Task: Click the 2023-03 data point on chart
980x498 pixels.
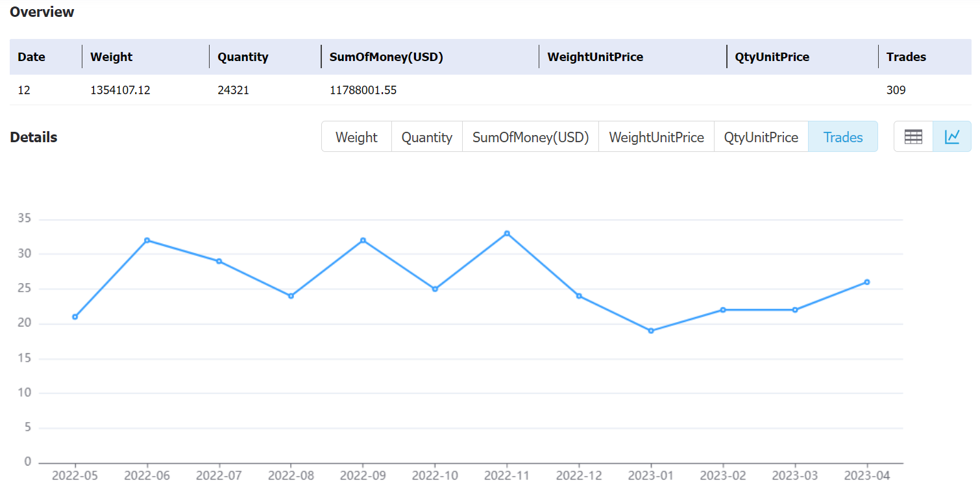Action: point(795,310)
